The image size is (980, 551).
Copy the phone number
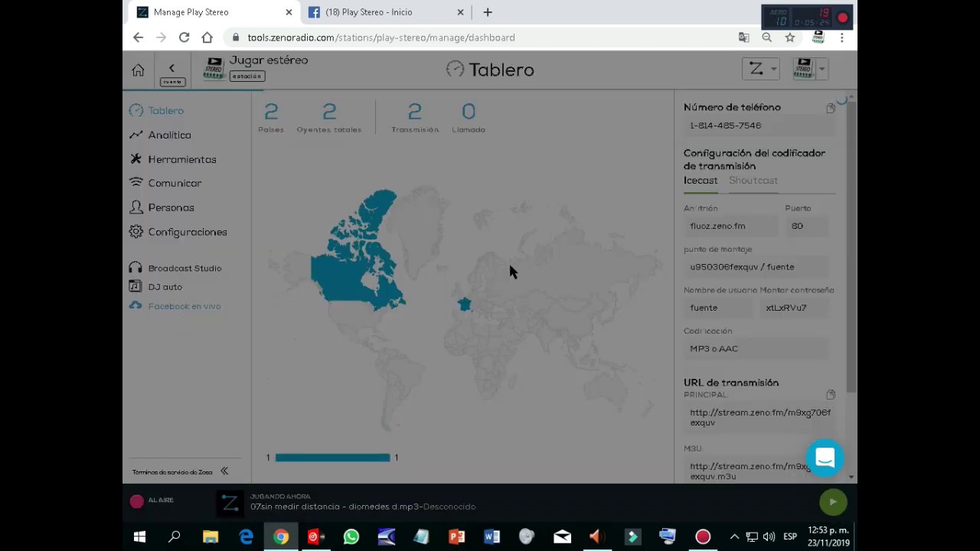(x=831, y=109)
